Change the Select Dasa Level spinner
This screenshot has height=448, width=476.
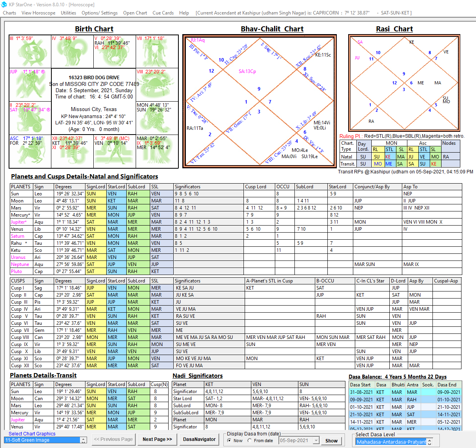click(430, 442)
